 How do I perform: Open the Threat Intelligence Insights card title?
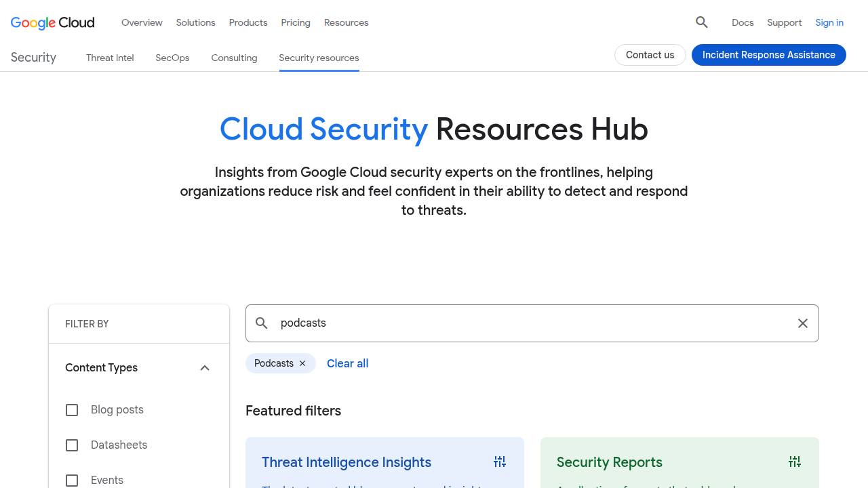point(347,462)
